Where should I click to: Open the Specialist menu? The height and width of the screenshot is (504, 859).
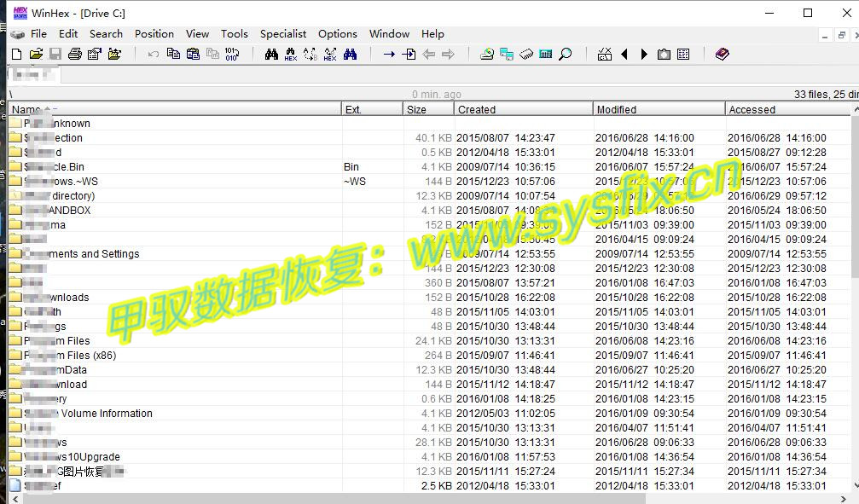(283, 34)
